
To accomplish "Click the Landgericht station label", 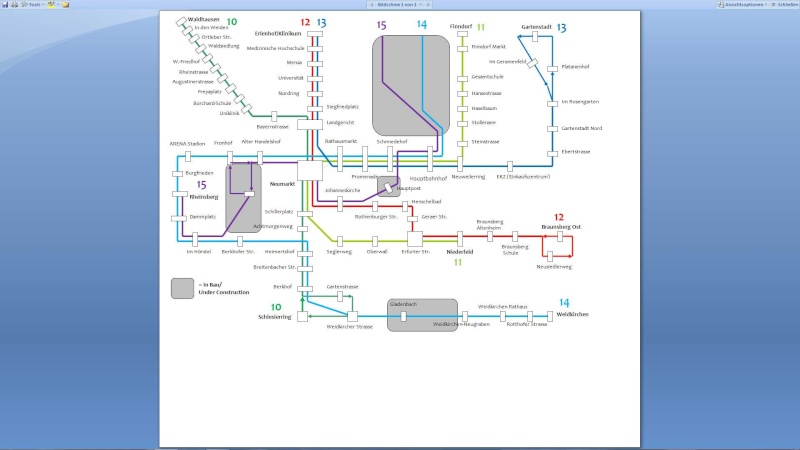I will click(x=340, y=122).
